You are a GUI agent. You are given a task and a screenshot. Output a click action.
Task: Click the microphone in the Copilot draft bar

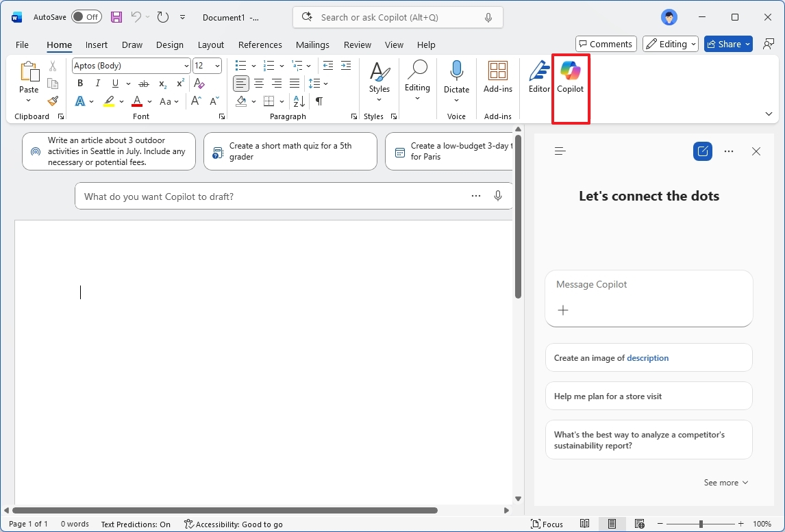(498, 196)
